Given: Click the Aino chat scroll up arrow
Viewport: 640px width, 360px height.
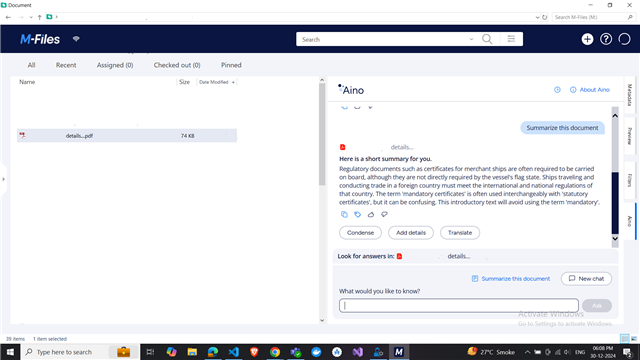Looking at the screenshot, I should click(615, 116).
